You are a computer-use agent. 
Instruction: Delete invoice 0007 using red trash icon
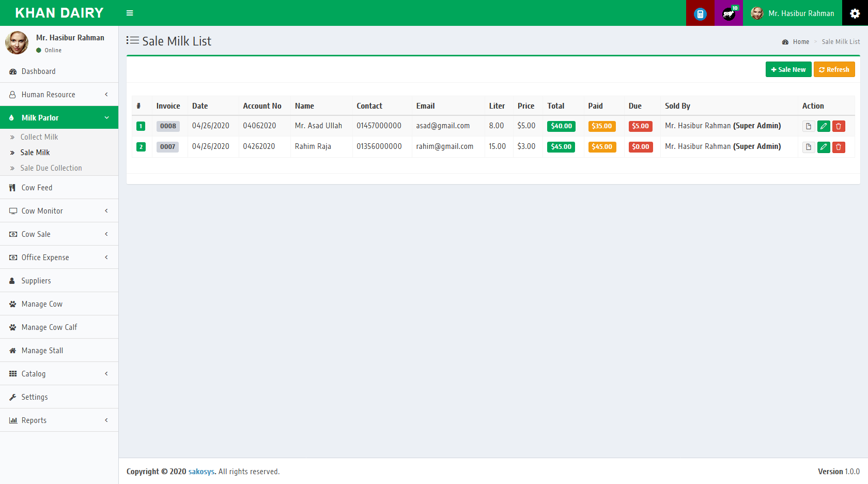coord(839,147)
